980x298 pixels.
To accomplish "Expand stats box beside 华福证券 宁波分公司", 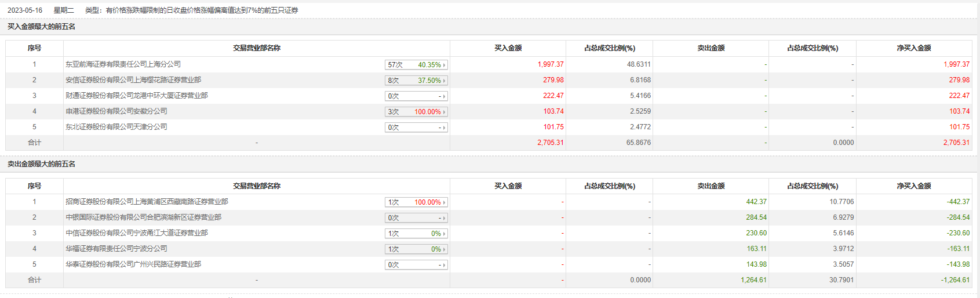I will [x=416, y=249].
